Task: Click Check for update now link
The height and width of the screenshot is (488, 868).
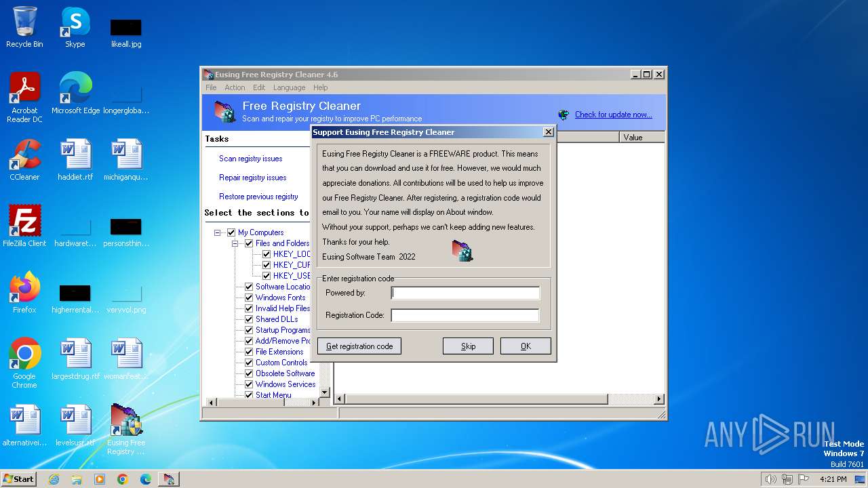Action: (614, 115)
